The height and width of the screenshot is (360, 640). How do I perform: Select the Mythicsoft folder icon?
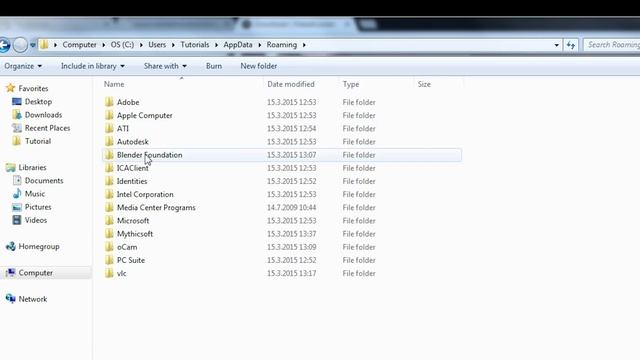109,233
